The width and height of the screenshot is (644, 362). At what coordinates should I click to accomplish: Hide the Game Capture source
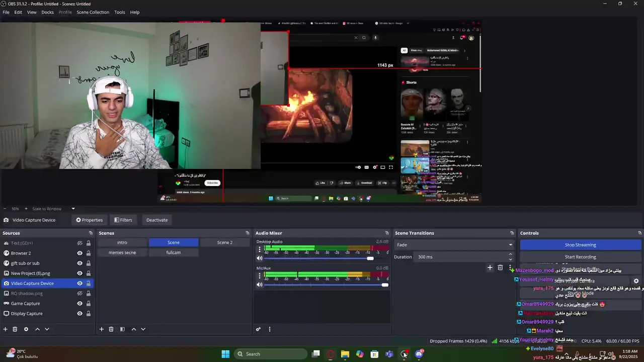click(79, 303)
